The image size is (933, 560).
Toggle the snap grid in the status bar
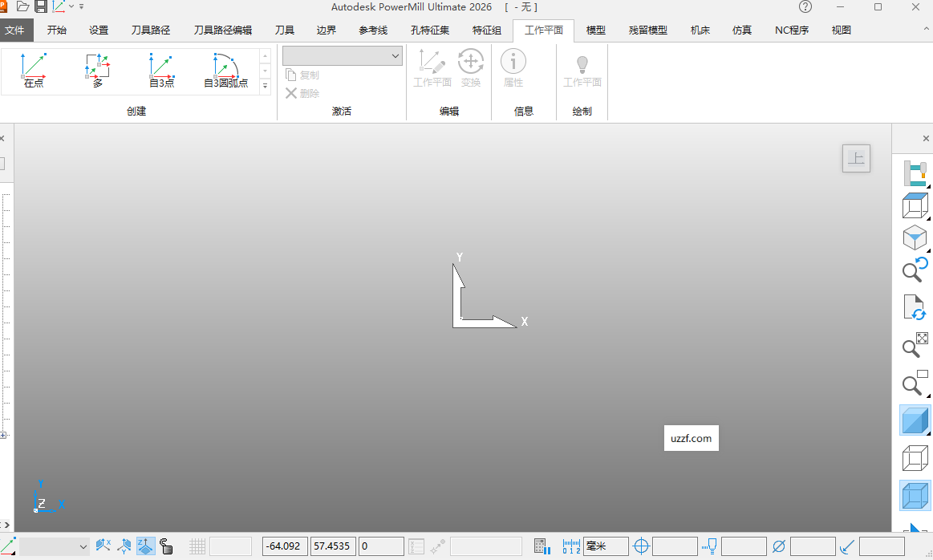[x=197, y=546]
